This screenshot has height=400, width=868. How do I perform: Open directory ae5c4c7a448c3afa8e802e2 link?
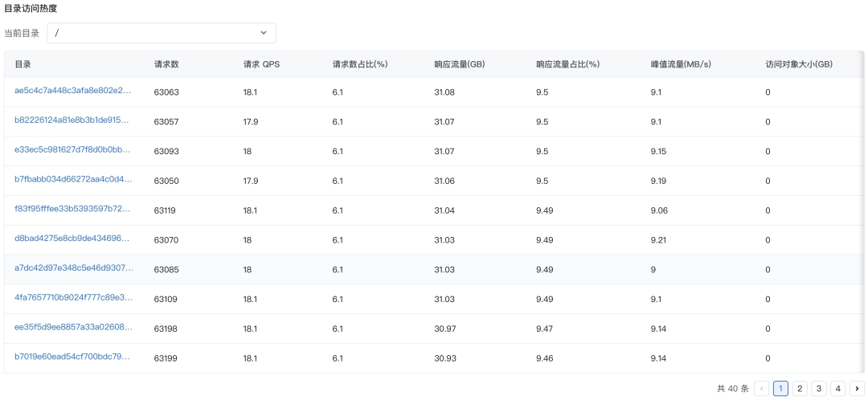73,90
